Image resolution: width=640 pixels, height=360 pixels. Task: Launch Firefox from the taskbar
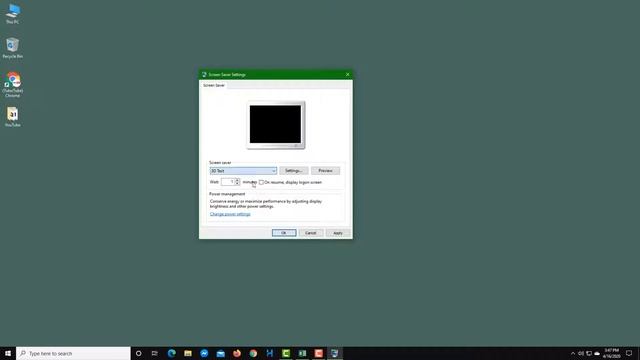pyautogui.click(x=237, y=353)
